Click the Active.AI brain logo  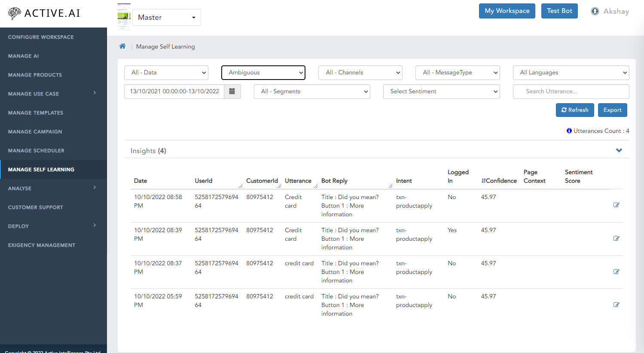click(14, 13)
